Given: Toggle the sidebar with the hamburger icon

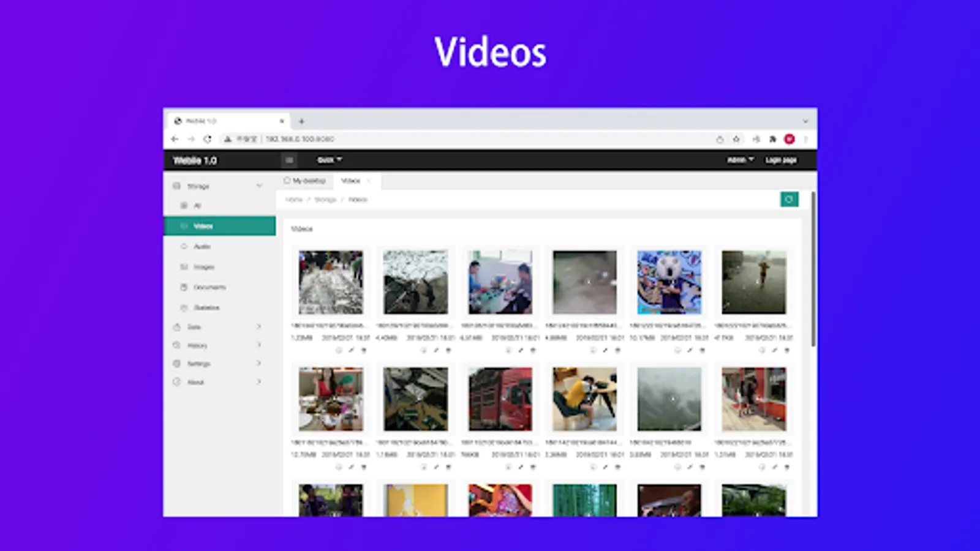Looking at the screenshot, I should (x=289, y=160).
